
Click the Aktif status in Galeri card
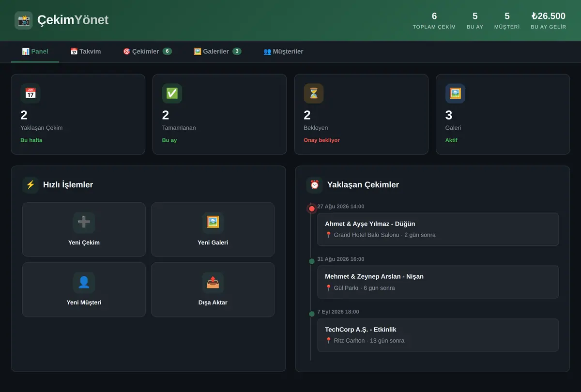coord(451,140)
